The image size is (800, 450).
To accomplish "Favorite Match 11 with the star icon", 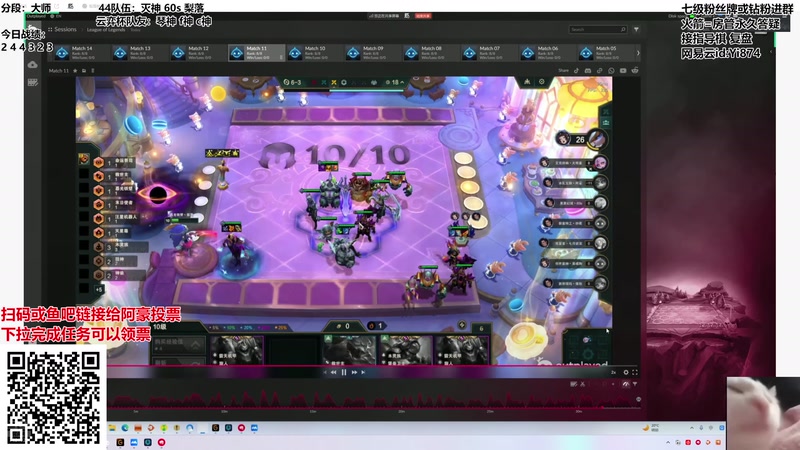I will point(76,70).
